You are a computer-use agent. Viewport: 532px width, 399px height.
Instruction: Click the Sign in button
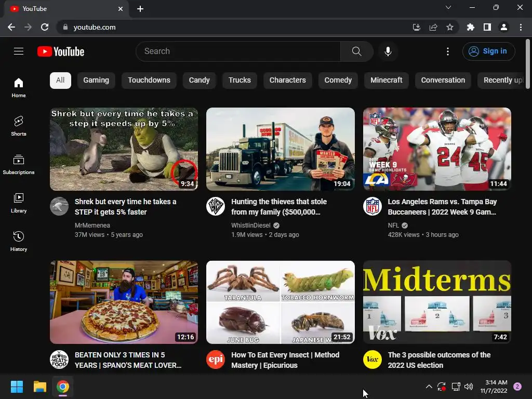click(488, 51)
